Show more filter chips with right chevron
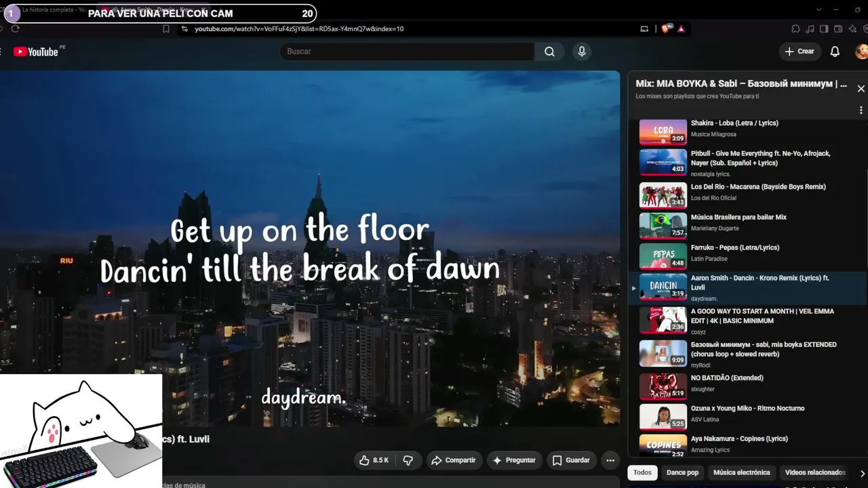 click(862, 473)
